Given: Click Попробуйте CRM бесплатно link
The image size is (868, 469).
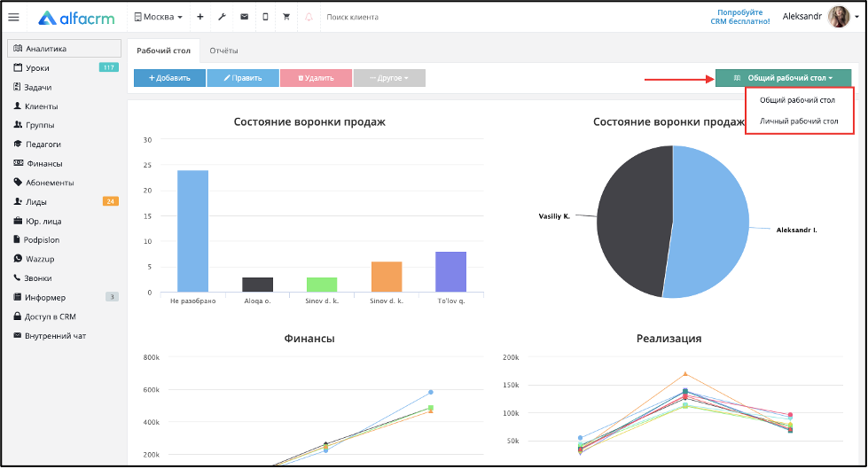Looking at the screenshot, I should [740, 17].
